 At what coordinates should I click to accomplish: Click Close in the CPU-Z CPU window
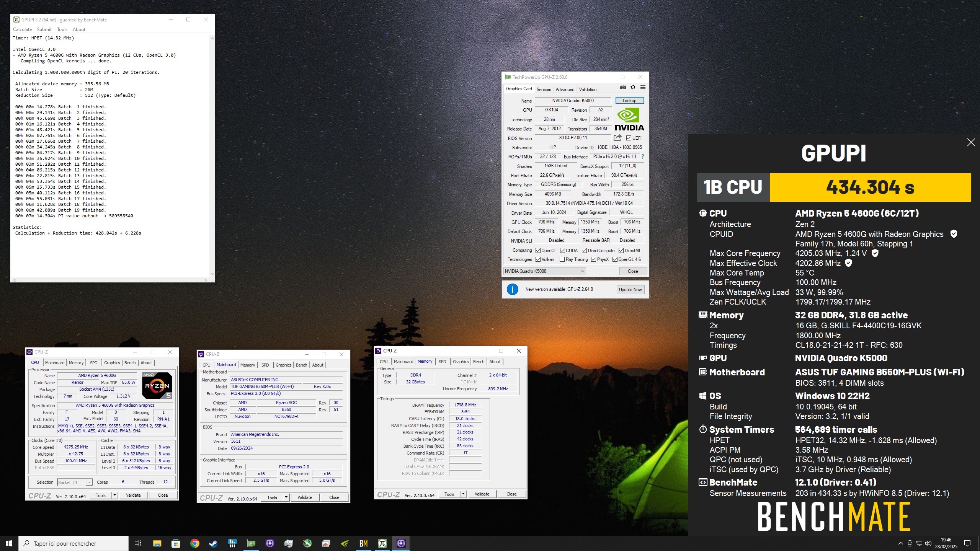coord(163,495)
